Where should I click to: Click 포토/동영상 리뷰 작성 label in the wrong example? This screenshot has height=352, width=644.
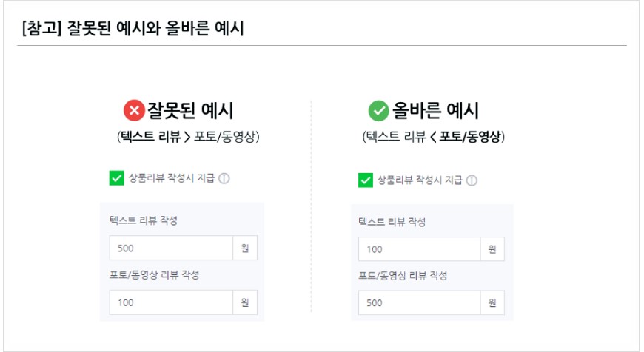(x=154, y=275)
